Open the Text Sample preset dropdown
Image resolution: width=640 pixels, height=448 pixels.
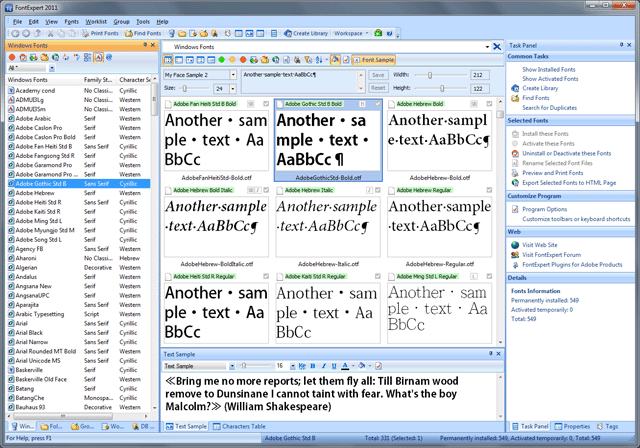tap(232, 366)
